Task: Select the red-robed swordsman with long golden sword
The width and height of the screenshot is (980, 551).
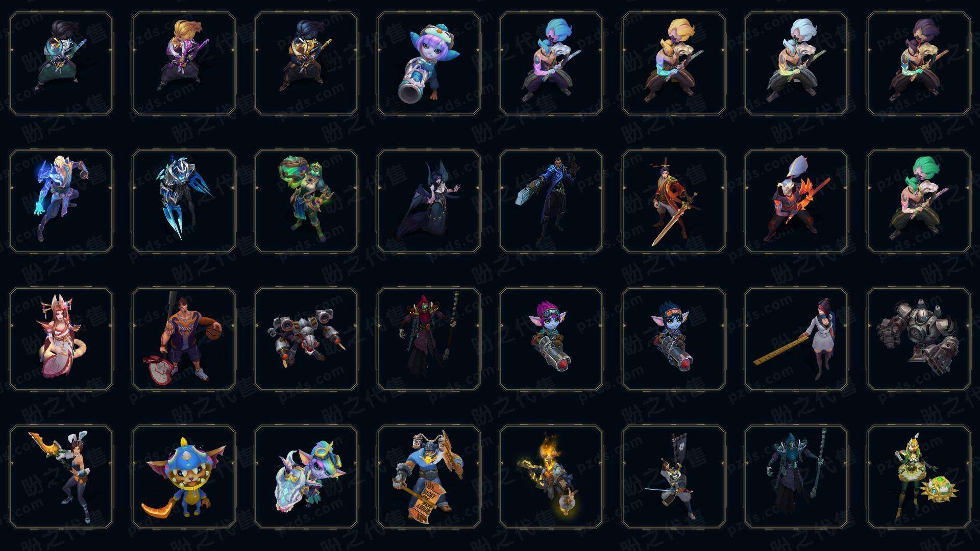Action: coord(674,201)
